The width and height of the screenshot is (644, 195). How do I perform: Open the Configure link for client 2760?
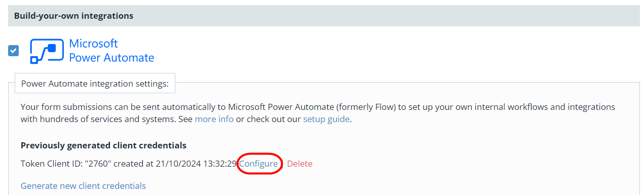point(258,164)
